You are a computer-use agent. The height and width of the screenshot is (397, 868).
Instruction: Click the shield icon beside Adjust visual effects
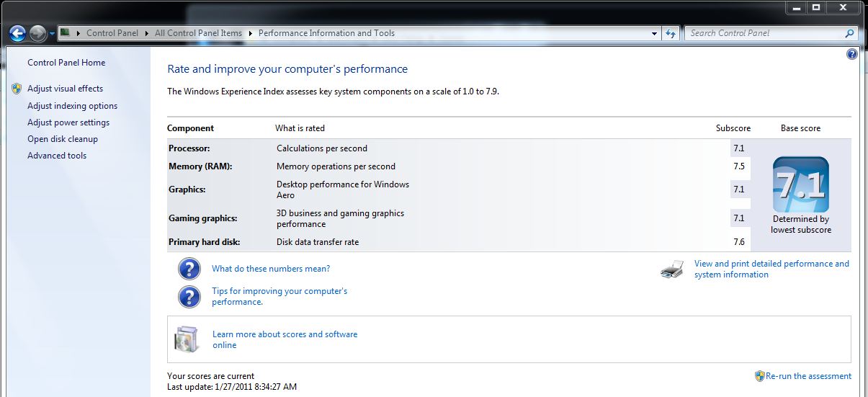17,89
